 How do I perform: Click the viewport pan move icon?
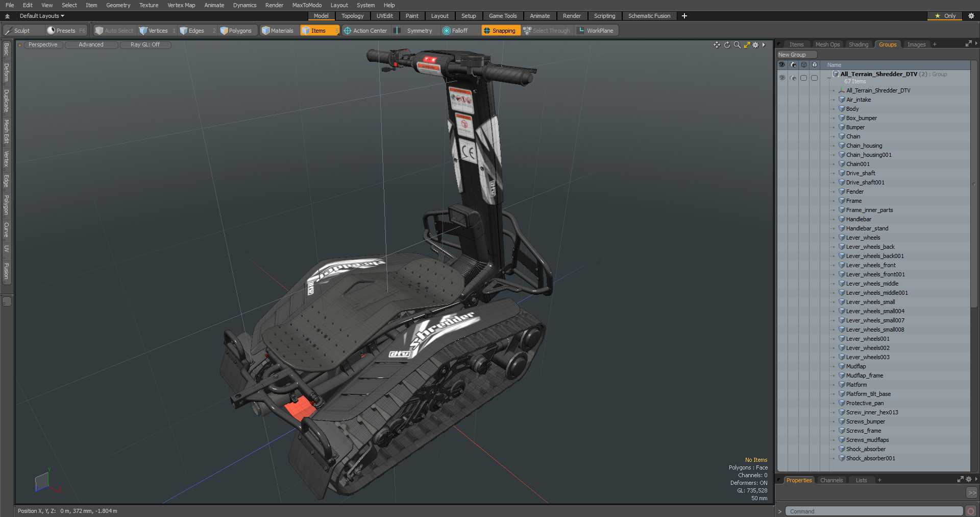tap(717, 45)
